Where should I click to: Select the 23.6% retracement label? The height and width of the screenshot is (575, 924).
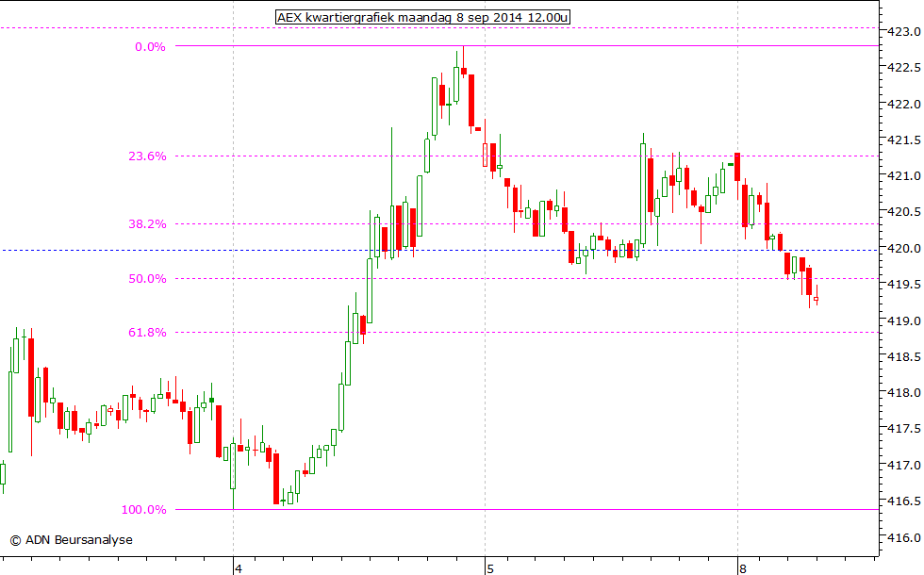148,155
